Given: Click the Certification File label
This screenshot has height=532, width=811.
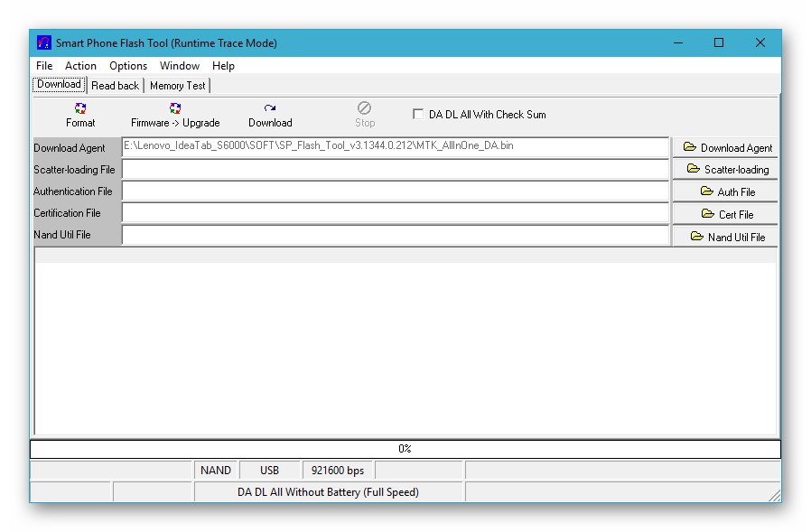Looking at the screenshot, I should (67, 212).
